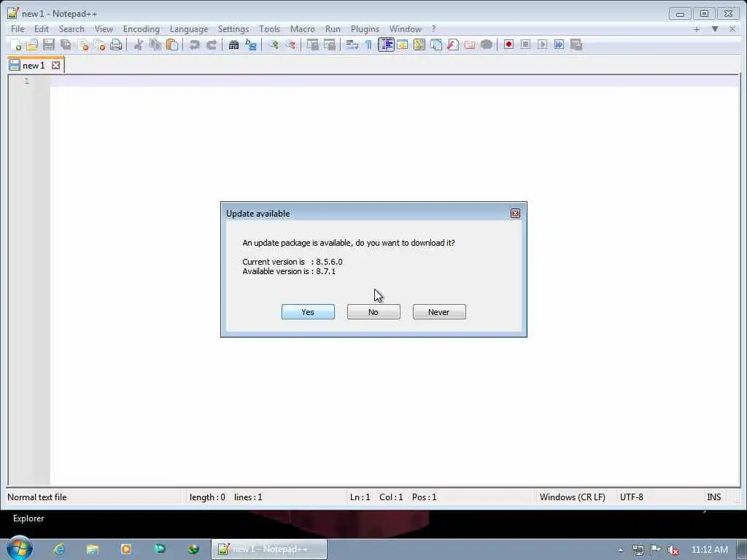Open Find with the binoculars icon
The height and width of the screenshot is (560, 747).
pyautogui.click(x=233, y=44)
